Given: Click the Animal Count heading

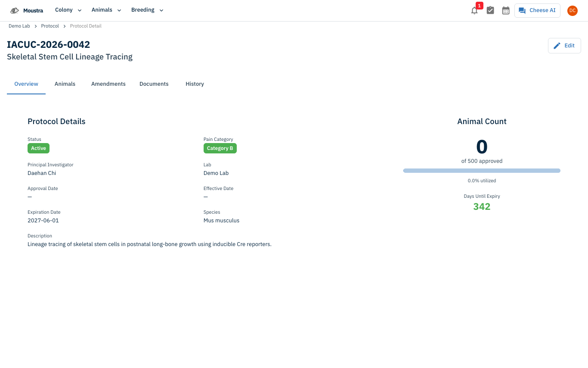Looking at the screenshot, I should (482, 122).
